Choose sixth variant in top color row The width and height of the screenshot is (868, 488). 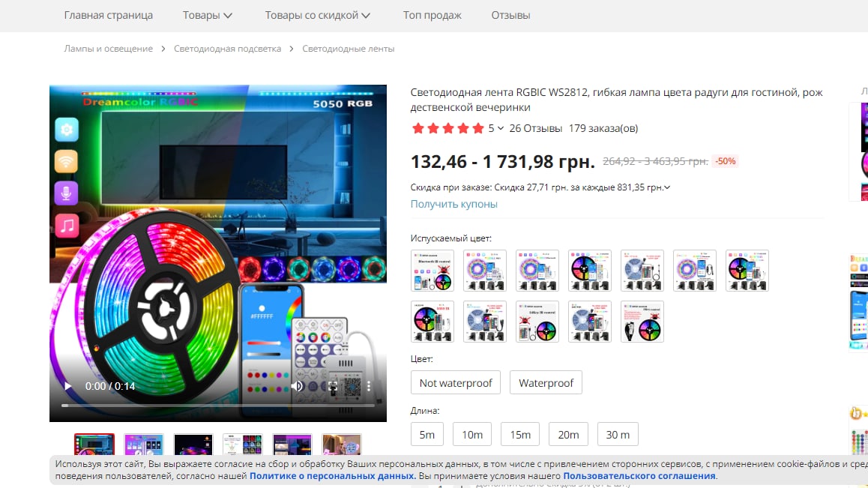click(695, 271)
